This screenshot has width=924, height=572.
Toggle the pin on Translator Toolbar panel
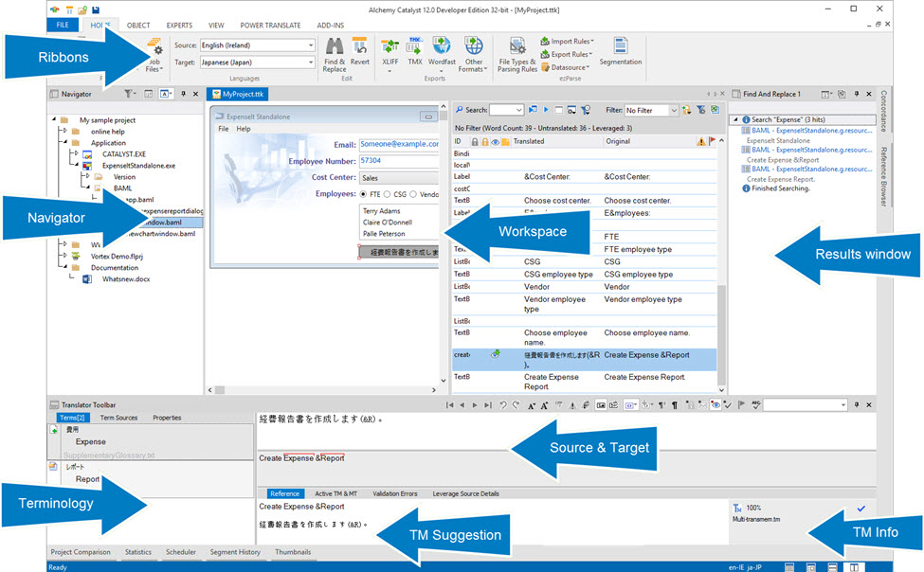pos(856,404)
